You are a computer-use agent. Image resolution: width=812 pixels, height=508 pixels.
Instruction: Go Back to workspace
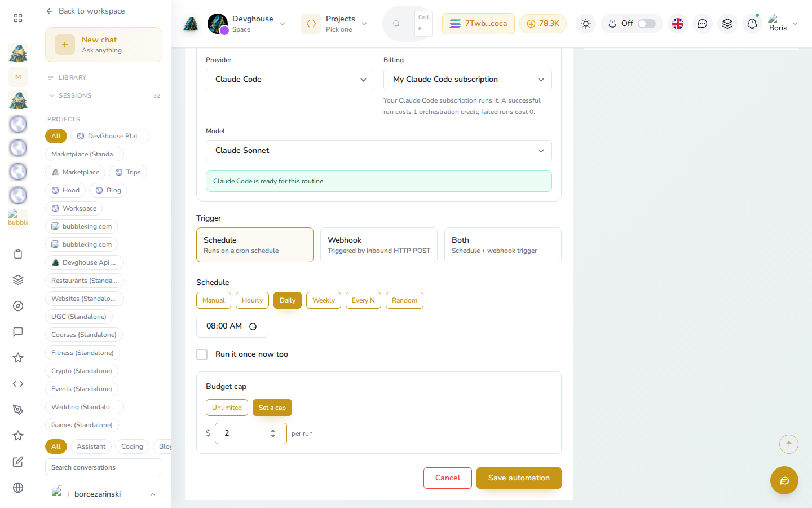(x=86, y=11)
